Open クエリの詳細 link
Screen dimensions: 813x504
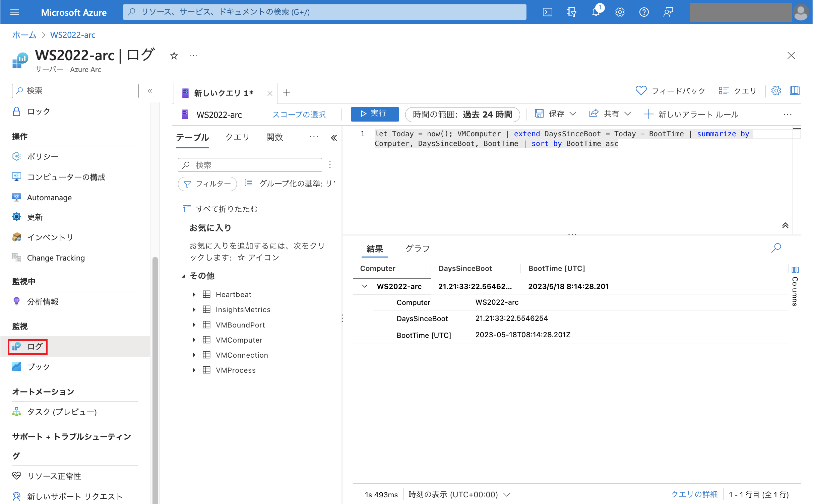click(694, 495)
